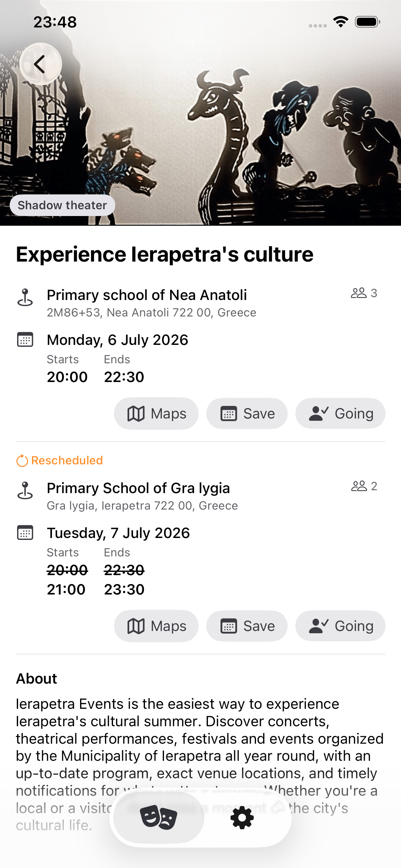Go back using the chevron button

[40, 64]
